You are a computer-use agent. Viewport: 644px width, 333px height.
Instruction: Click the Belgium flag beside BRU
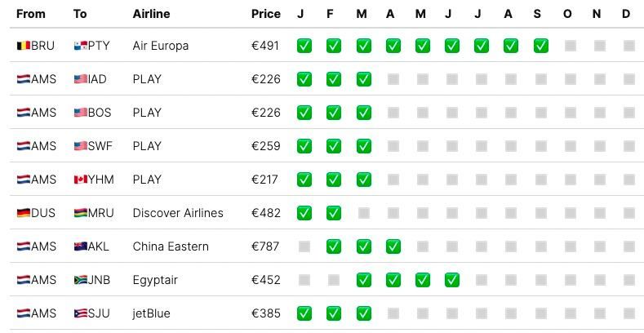(x=23, y=46)
